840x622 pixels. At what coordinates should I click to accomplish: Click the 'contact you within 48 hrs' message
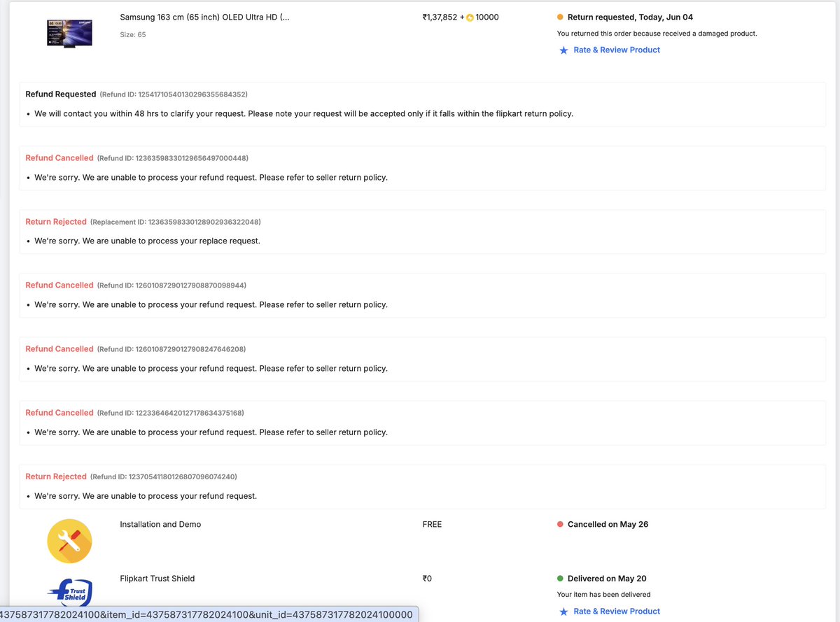pos(304,113)
